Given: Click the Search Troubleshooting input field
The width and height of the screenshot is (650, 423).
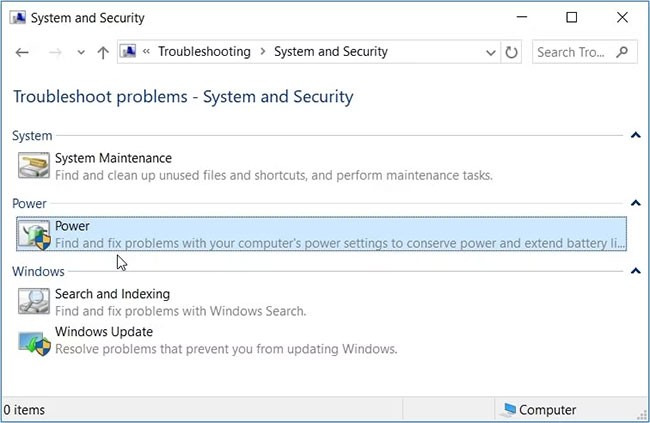Looking at the screenshot, I should pyautogui.click(x=570, y=52).
